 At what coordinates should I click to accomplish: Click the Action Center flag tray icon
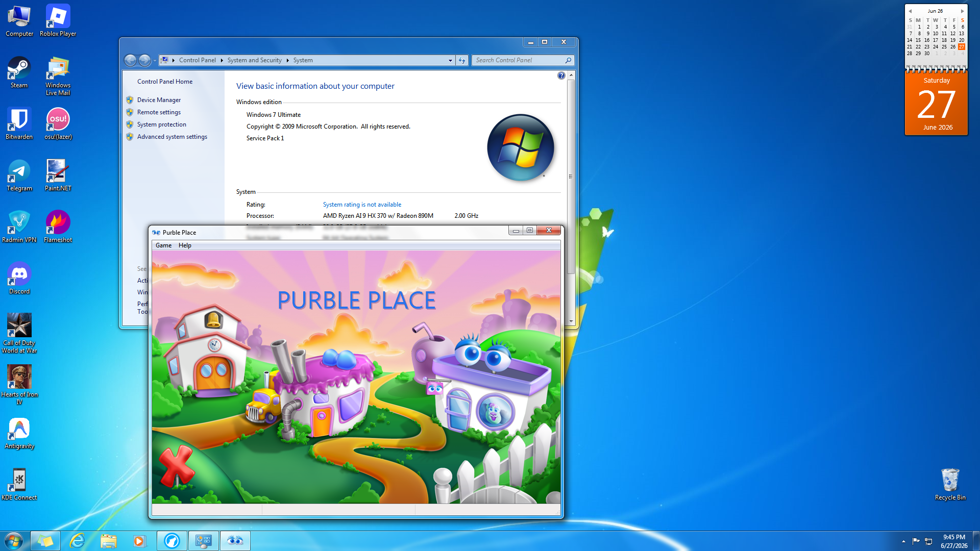916,541
